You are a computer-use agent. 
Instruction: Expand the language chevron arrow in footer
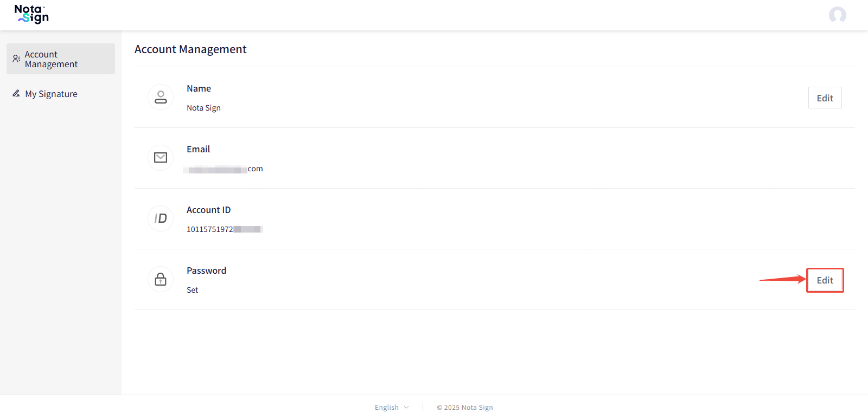406,408
